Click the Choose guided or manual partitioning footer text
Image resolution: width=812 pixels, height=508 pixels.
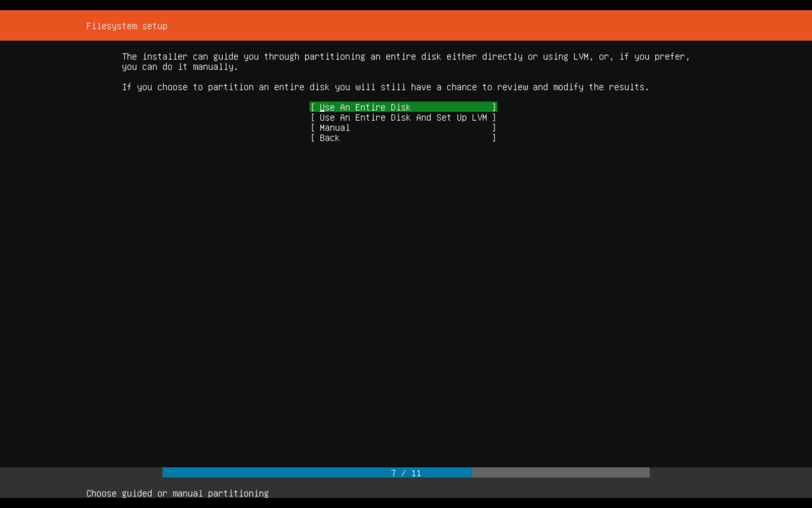pyautogui.click(x=177, y=493)
